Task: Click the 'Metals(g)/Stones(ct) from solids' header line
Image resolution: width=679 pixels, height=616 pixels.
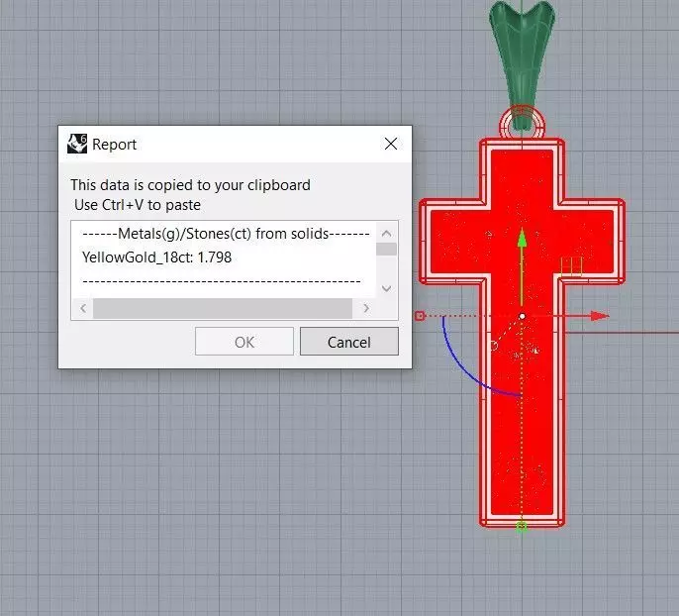Action: tap(226, 234)
